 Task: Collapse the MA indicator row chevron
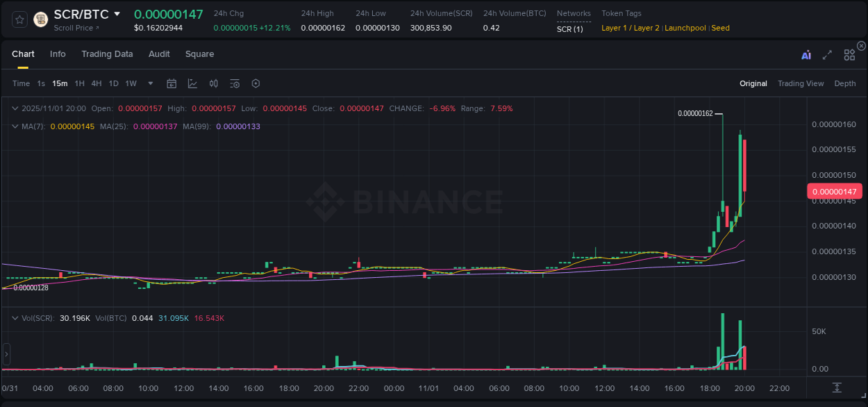15,126
